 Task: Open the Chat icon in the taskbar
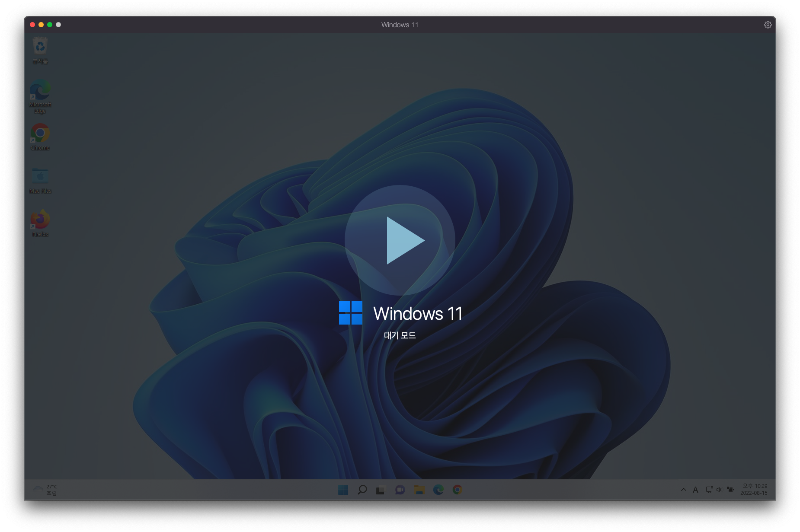(400, 490)
